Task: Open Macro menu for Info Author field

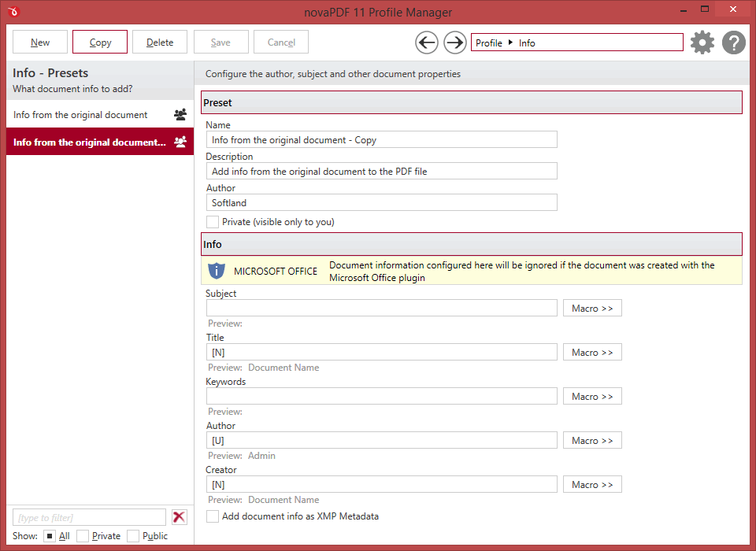Action: pos(592,441)
